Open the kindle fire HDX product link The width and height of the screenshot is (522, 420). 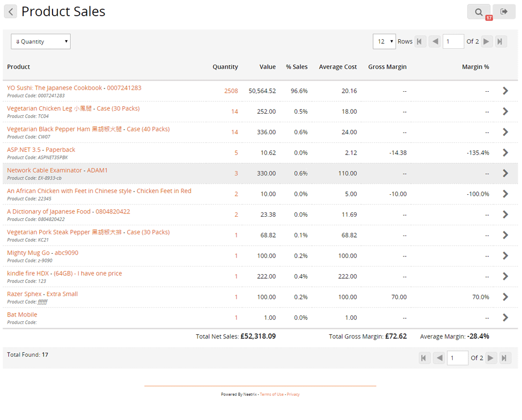click(x=28, y=274)
